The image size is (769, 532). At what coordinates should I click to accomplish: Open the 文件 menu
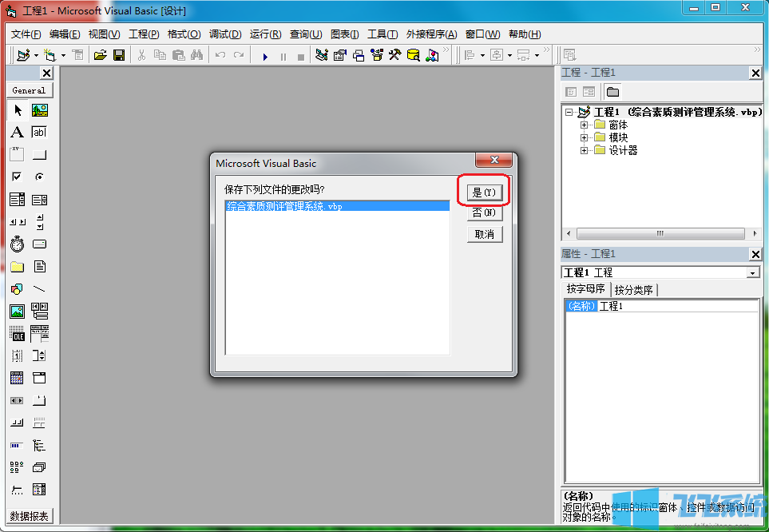[25, 34]
